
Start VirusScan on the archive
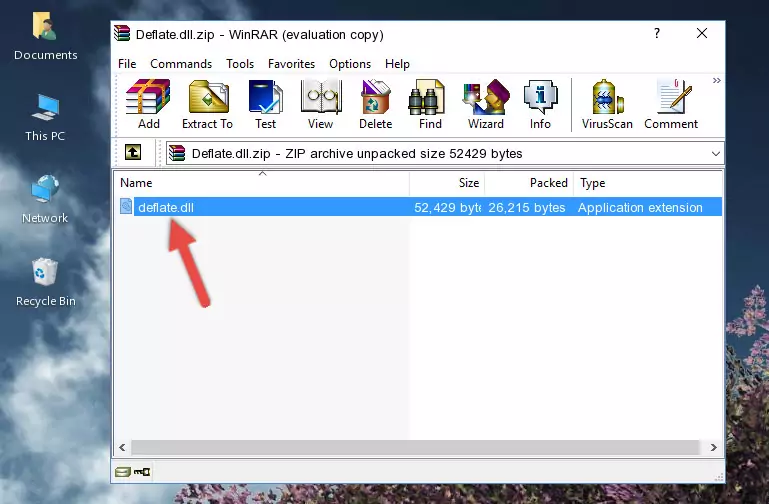(x=607, y=103)
